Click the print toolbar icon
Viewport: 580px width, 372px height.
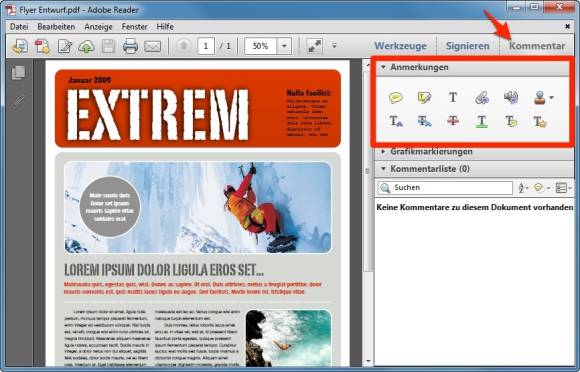(130, 46)
